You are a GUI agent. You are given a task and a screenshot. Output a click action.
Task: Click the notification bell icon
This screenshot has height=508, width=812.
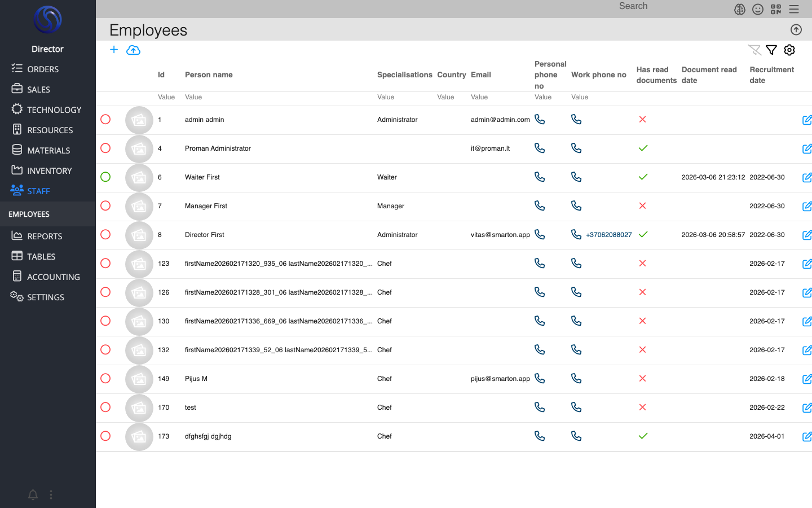pos(33,495)
